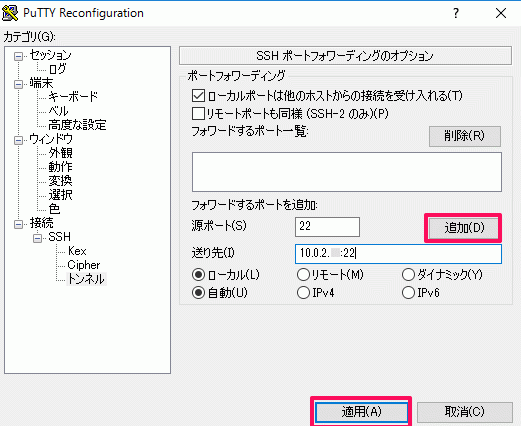Choose the IPv4 radio option
This screenshot has height=426, width=521.
point(303,293)
